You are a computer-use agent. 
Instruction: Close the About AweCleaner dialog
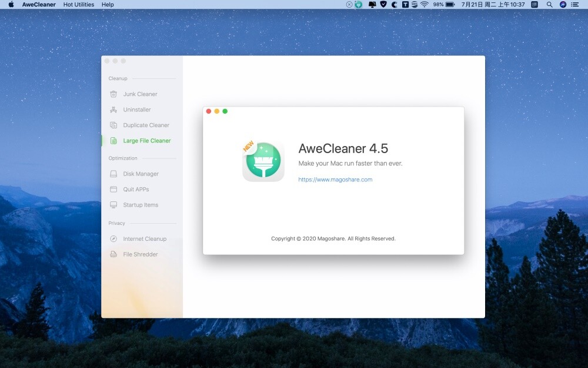[x=209, y=111]
